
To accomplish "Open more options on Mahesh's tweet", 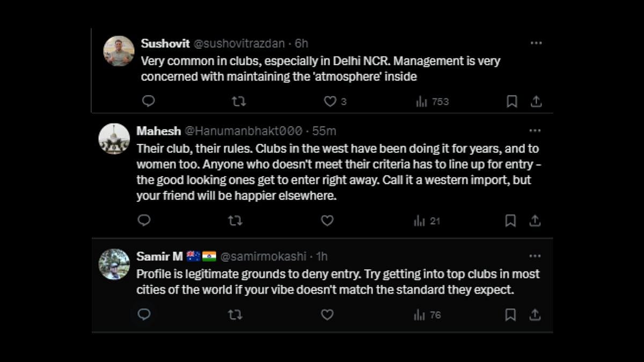I will pos(535,130).
